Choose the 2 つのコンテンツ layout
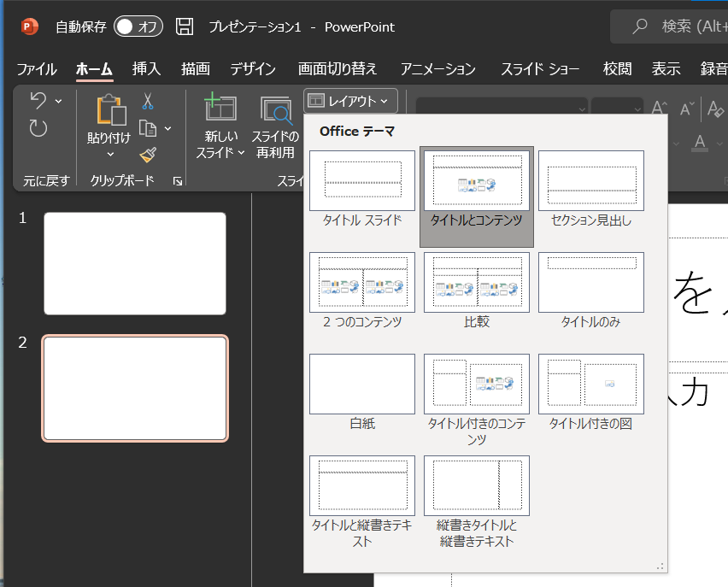This screenshot has height=587, width=728. coord(362,291)
